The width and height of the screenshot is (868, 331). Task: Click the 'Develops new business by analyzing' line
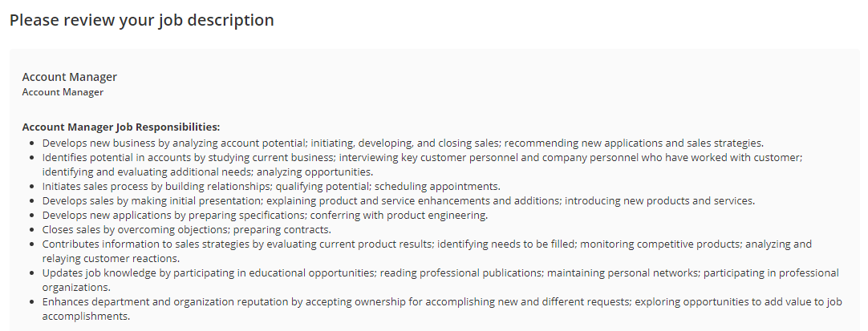(x=403, y=143)
